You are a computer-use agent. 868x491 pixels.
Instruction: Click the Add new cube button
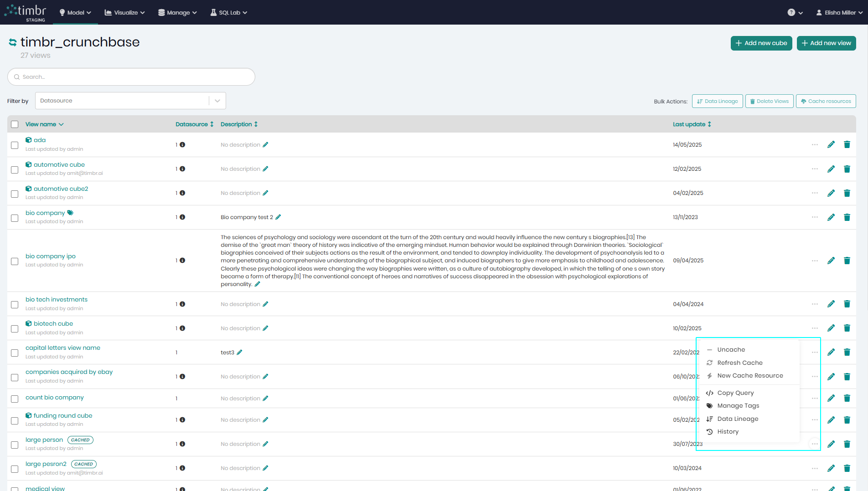point(761,43)
